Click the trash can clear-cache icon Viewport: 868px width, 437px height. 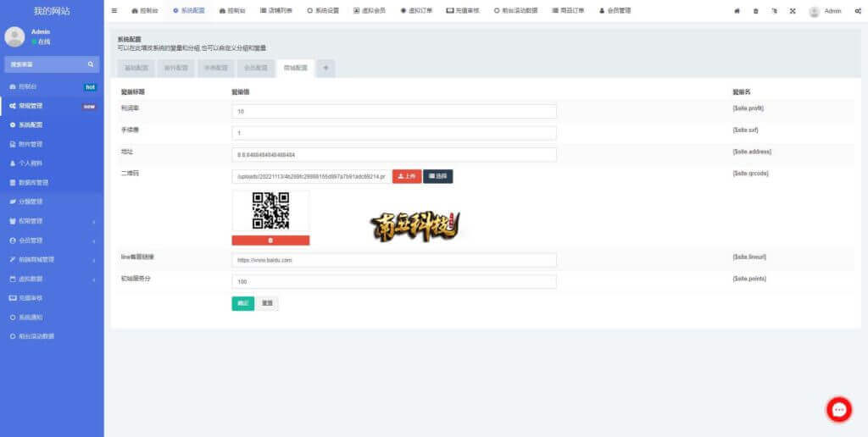755,10
